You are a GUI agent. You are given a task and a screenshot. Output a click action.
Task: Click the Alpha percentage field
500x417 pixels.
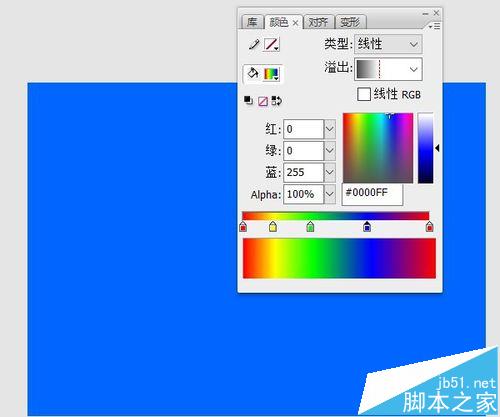point(303,194)
